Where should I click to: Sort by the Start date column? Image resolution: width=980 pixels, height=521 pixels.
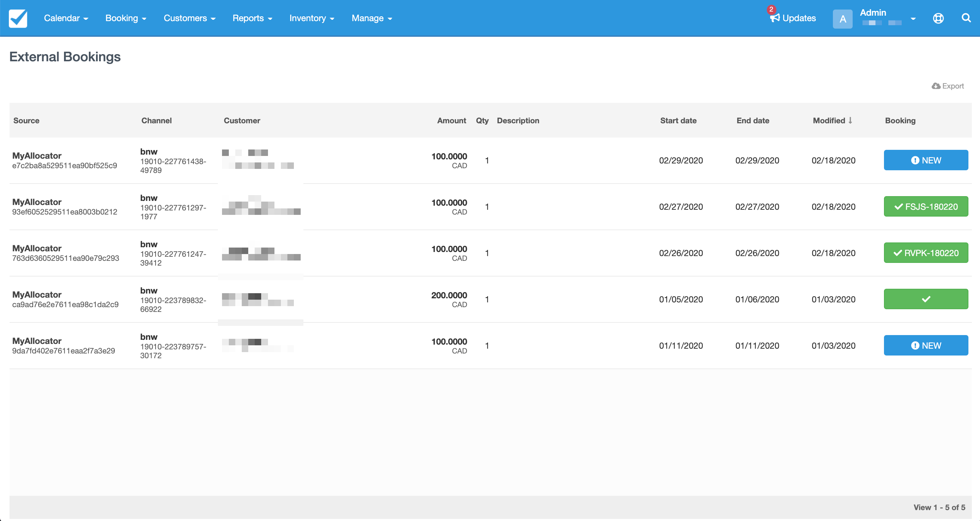tap(678, 121)
